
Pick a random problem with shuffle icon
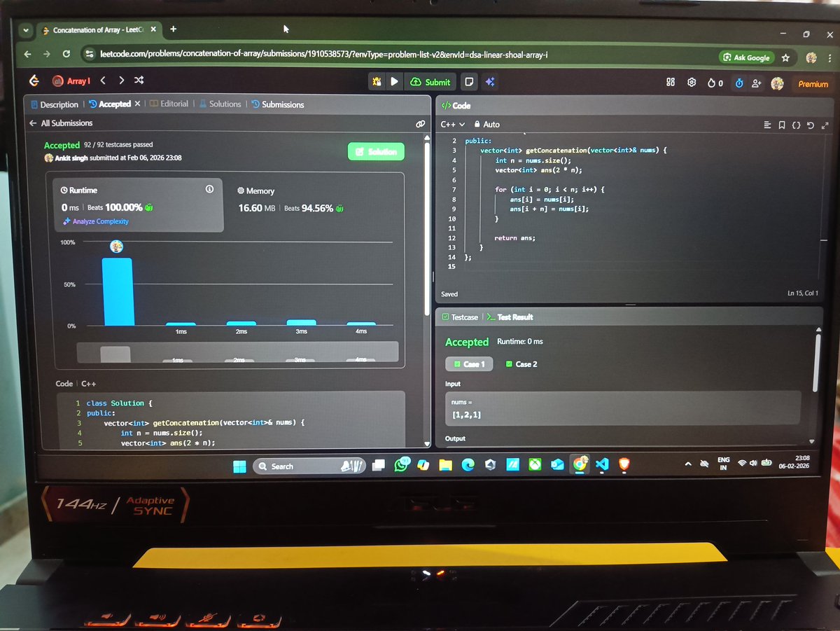pos(139,81)
